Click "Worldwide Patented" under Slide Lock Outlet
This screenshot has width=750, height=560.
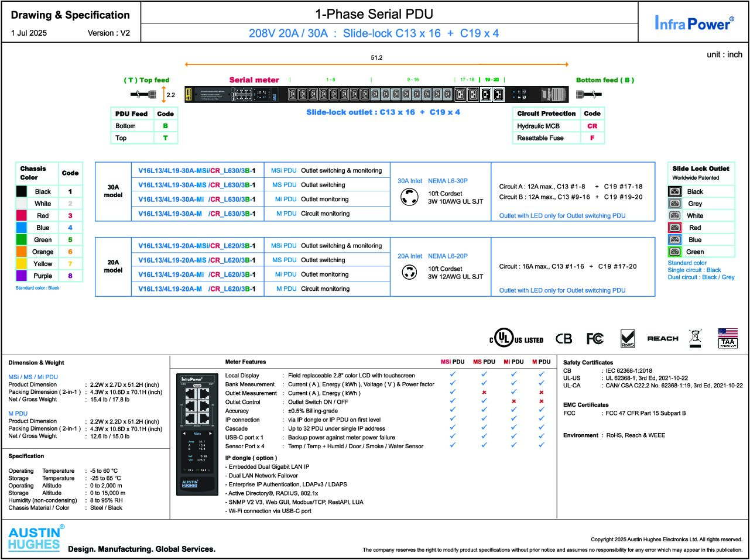696,178
